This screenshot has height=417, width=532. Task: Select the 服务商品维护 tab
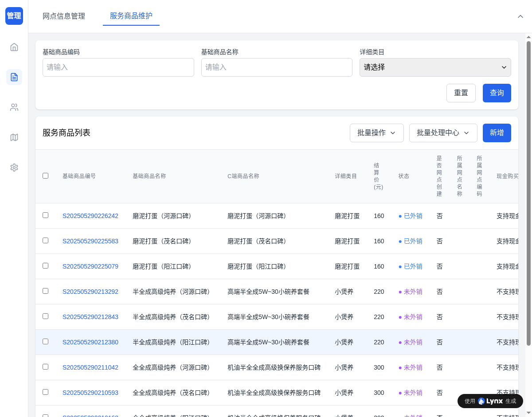(x=131, y=16)
